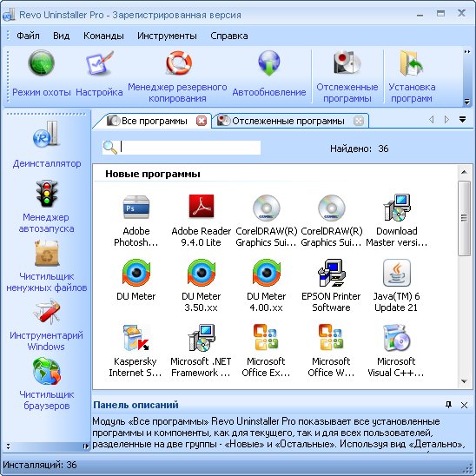Screen dimensions: 476x476
Task: Pin the Панель описаний panel
Action: pyautogui.click(x=448, y=405)
